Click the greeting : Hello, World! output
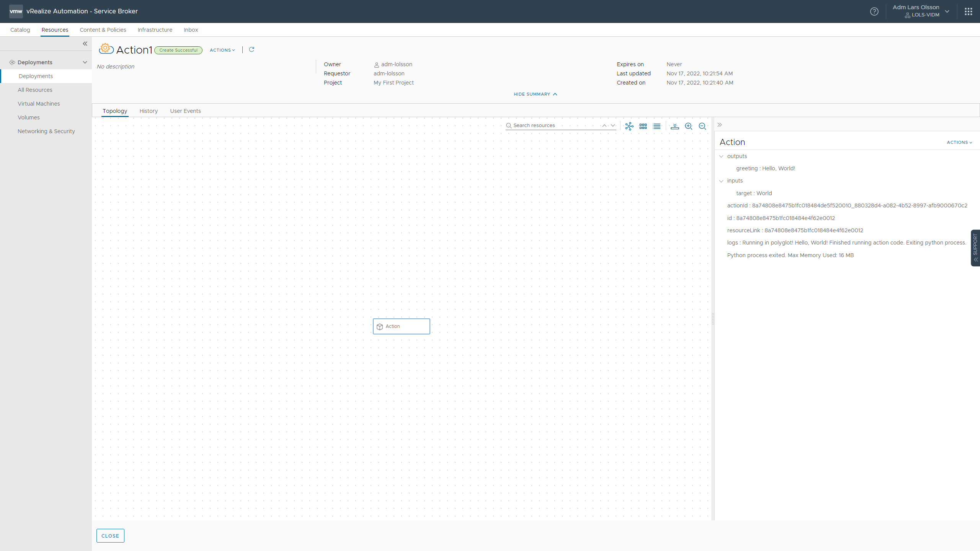This screenshot has width=980, height=551. click(x=766, y=168)
